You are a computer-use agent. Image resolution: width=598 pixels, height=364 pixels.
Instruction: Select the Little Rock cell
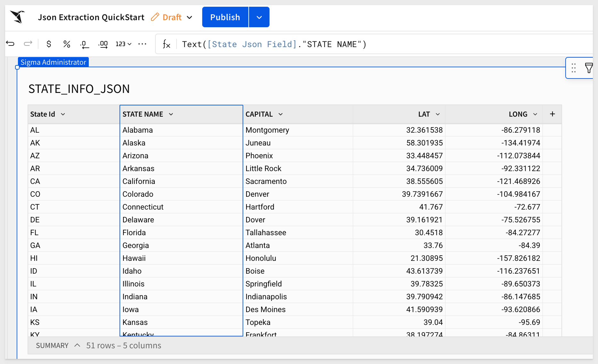(298, 169)
